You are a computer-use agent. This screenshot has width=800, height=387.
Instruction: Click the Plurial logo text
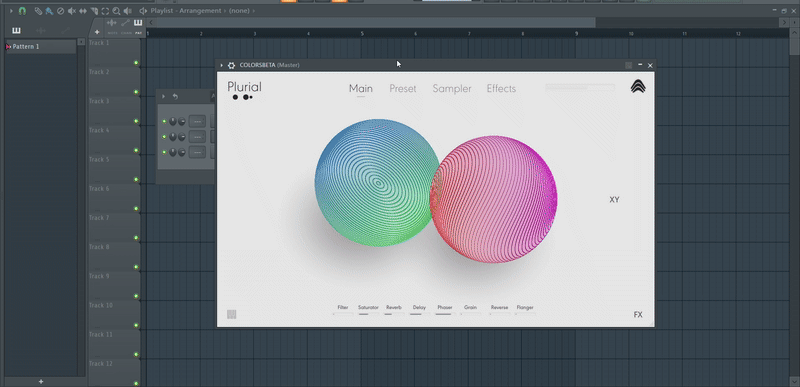(244, 87)
